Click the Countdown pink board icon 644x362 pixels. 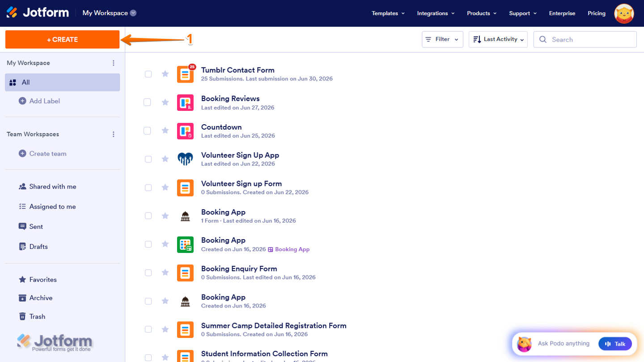click(185, 131)
